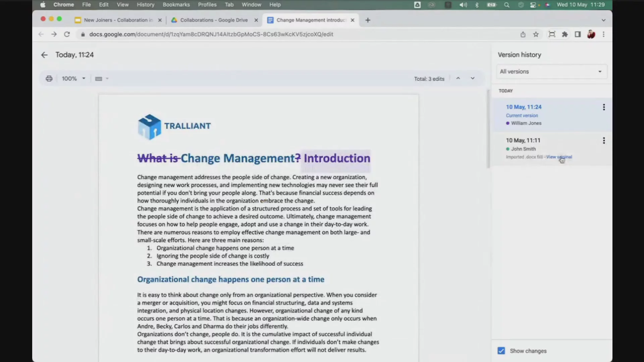
Task: Click the docs.google.com address bar
Action: (x=211, y=34)
